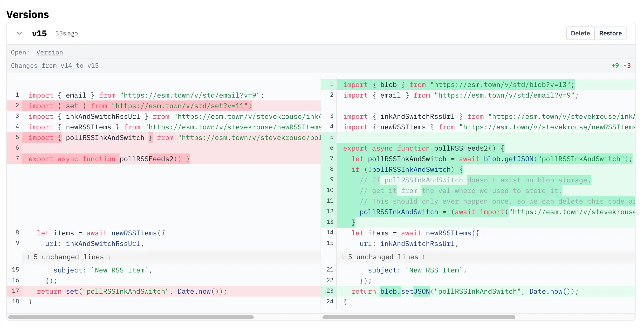Click the v15 version label

click(x=40, y=33)
